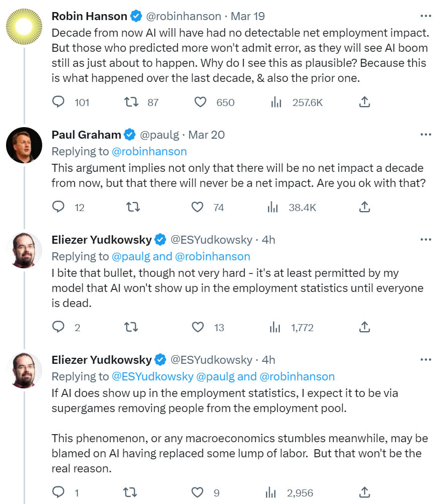The image size is (442, 504).
Task: Open Robin Hanson's sunburst avatar
Action: click(x=24, y=26)
